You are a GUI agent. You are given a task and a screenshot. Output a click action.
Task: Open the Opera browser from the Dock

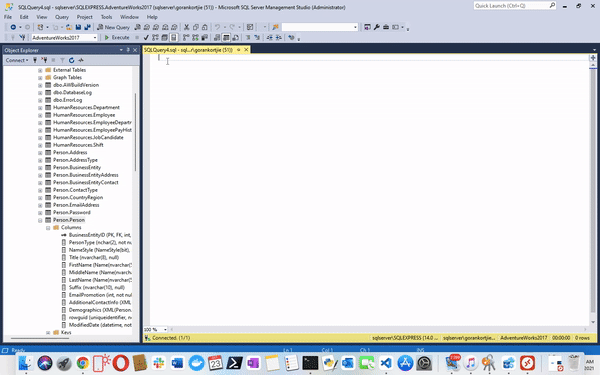tap(121, 363)
